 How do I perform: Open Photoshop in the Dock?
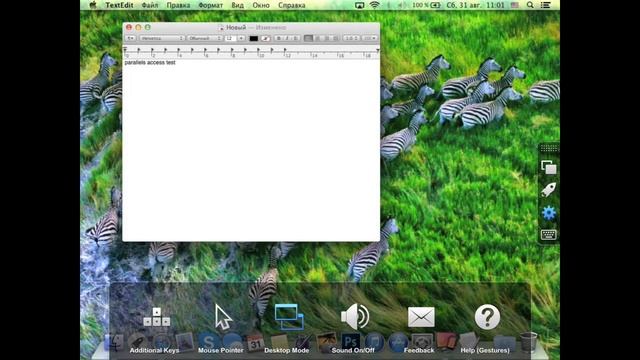(x=350, y=342)
